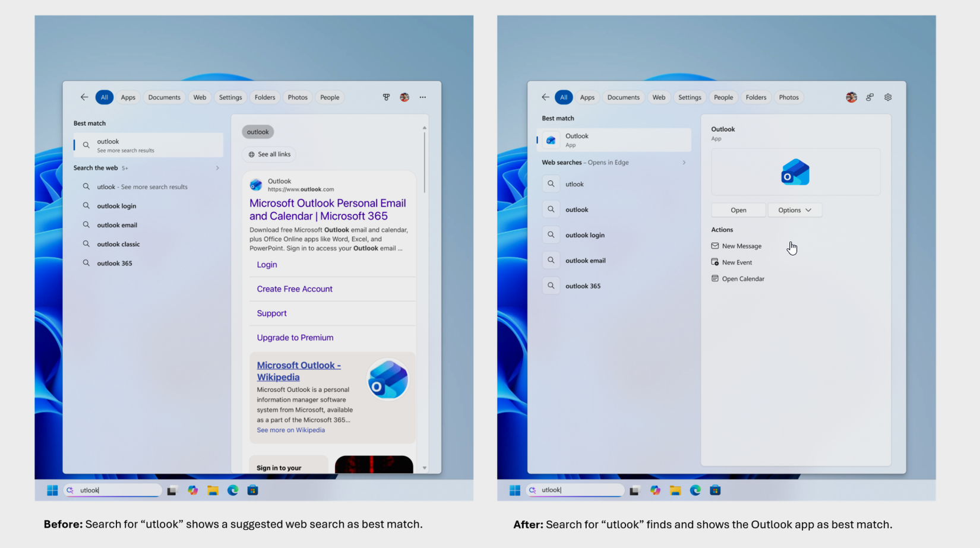Screen dimensions: 980x548
Task: Select Apps filter tab in Before panel
Action: tap(128, 97)
